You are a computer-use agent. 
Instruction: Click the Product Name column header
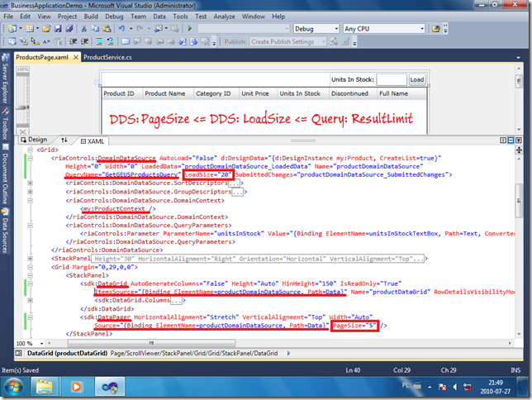[165, 93]
